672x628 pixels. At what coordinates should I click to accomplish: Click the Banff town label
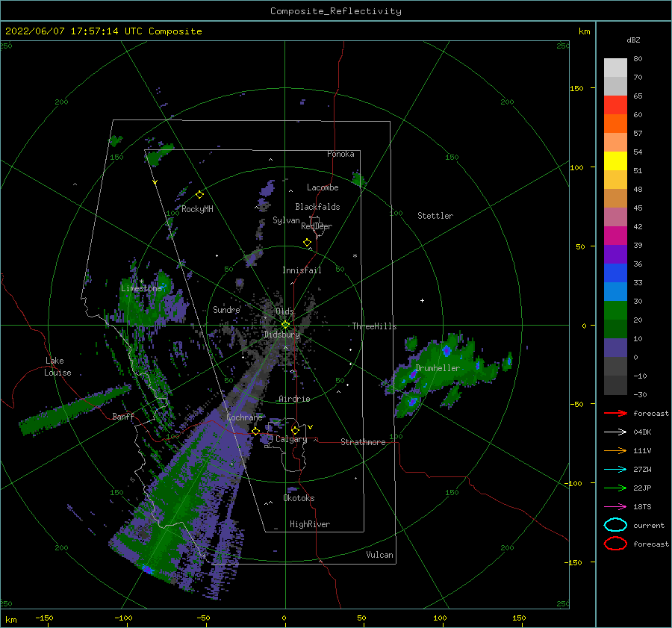point(123,416)
